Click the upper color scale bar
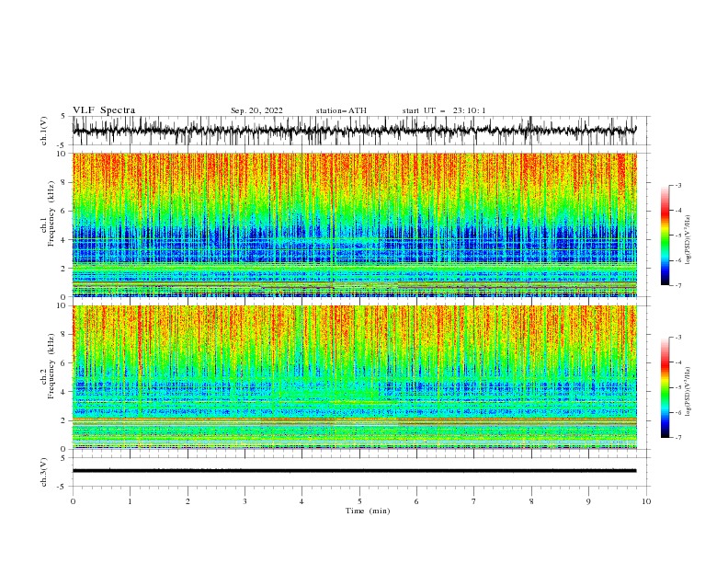This screenshot has width=728, height=563. coord(665,236)
